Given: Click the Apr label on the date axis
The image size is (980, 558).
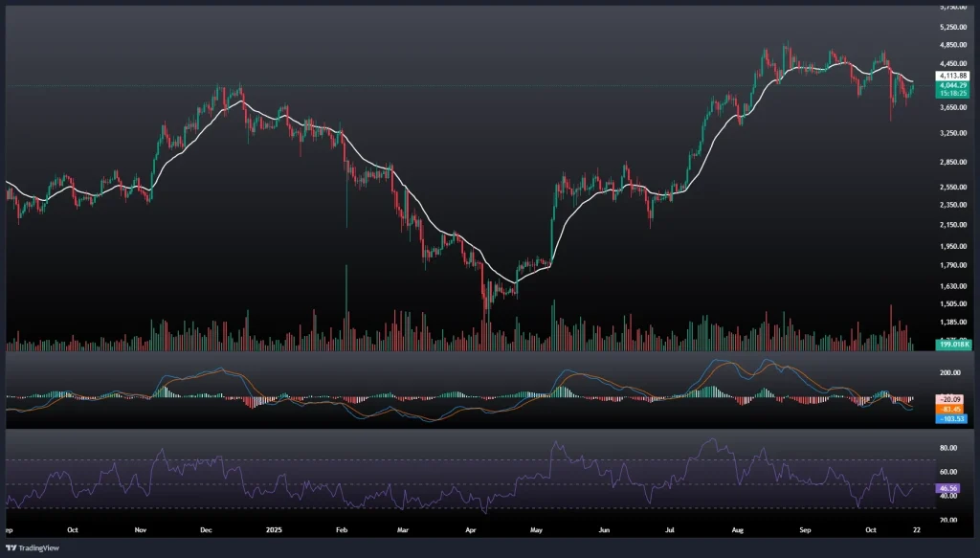Looking at the screenshot, I should 470,528.
